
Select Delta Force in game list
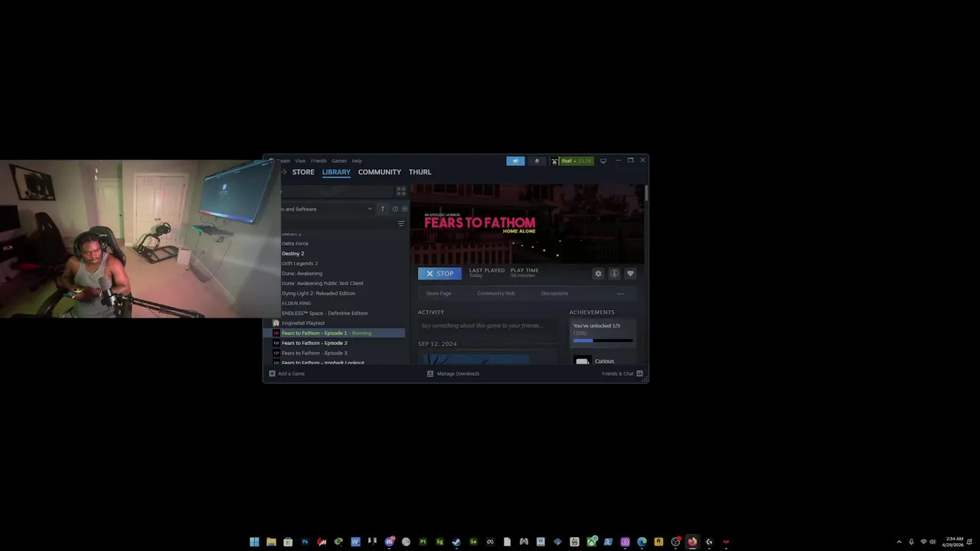point(295,243)
